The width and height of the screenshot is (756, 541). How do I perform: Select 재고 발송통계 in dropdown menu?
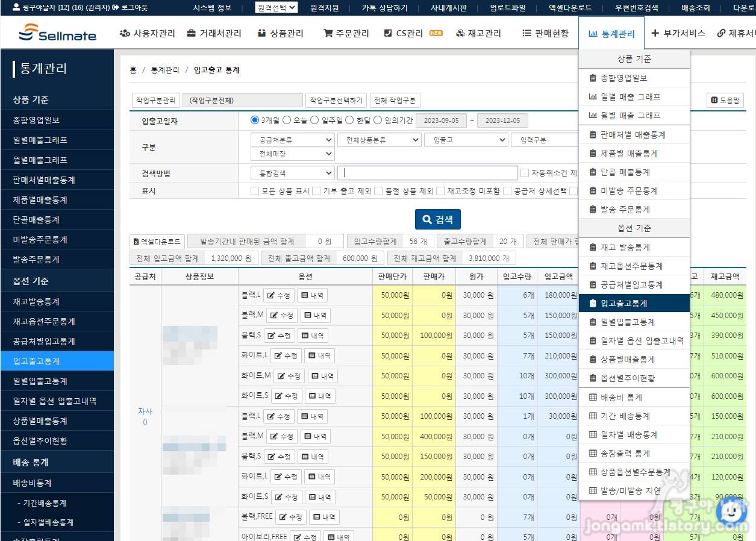point(634,247)
